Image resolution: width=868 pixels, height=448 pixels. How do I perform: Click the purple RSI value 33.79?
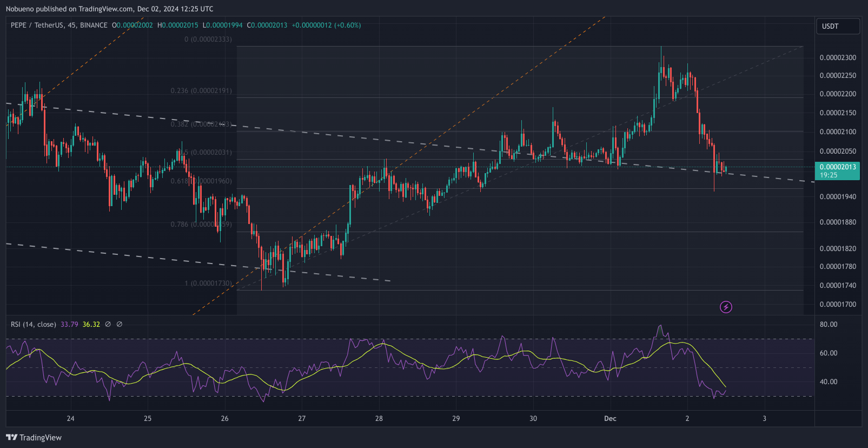pos(69,324)
